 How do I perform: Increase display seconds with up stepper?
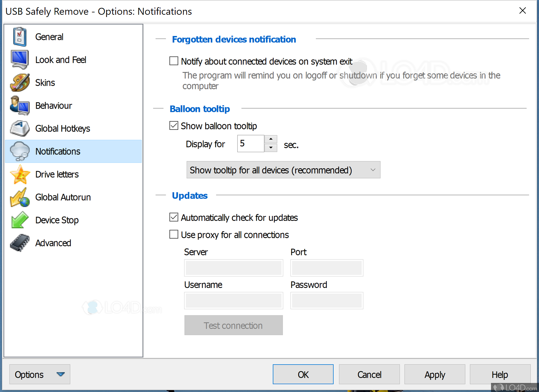[270, 139]
